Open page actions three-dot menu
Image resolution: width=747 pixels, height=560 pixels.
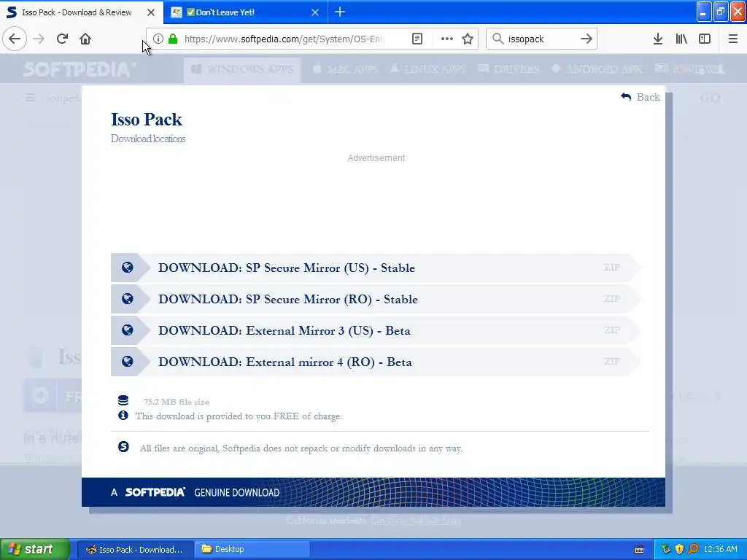pos(447,39)
